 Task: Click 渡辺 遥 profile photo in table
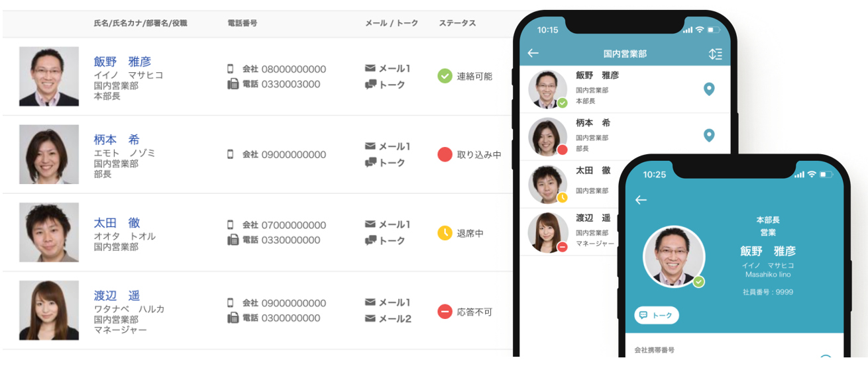49,310
